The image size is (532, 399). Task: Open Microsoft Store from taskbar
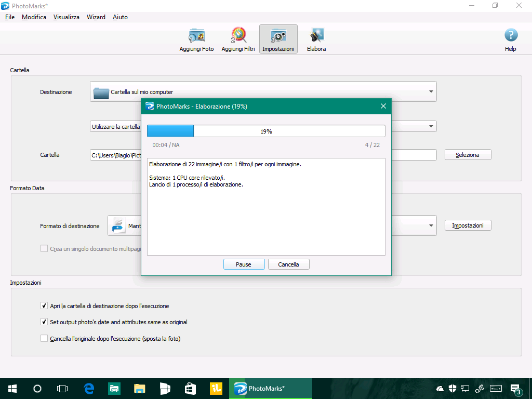190,389
